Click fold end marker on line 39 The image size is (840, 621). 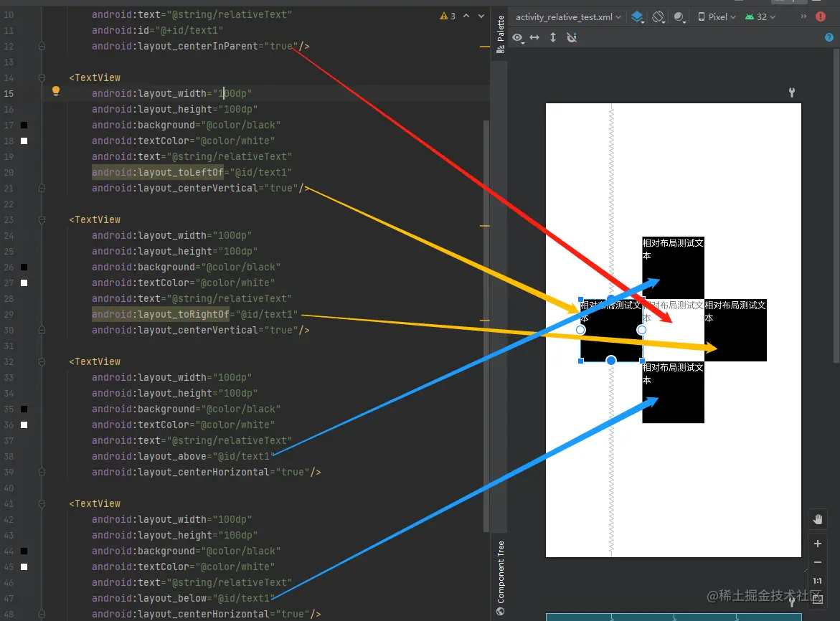point(42,472)
